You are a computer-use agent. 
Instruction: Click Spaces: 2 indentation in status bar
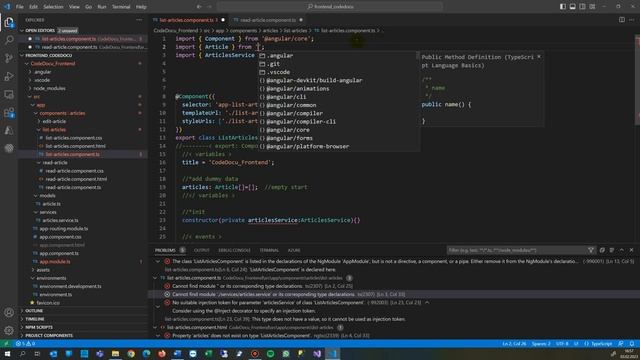[541, 344]
